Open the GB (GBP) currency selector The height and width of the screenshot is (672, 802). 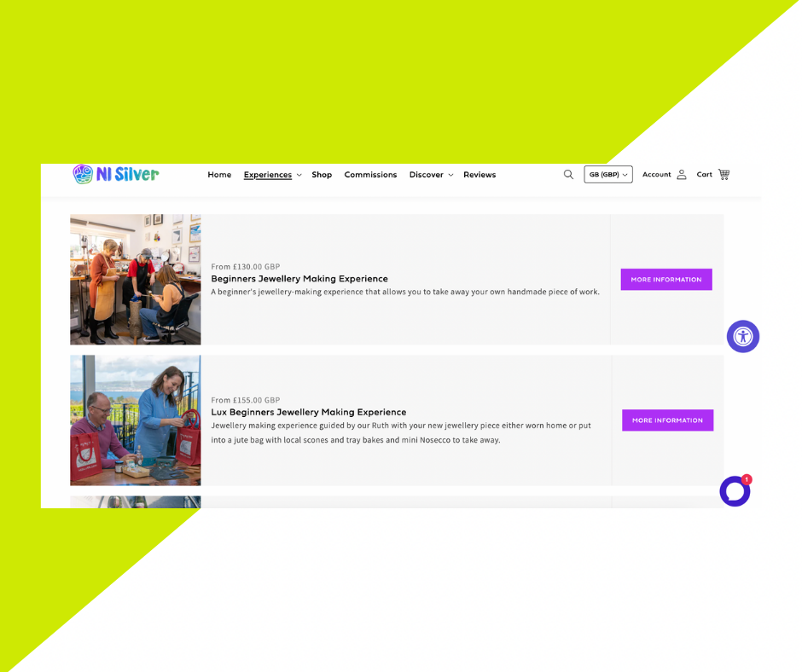coord(608,174)
